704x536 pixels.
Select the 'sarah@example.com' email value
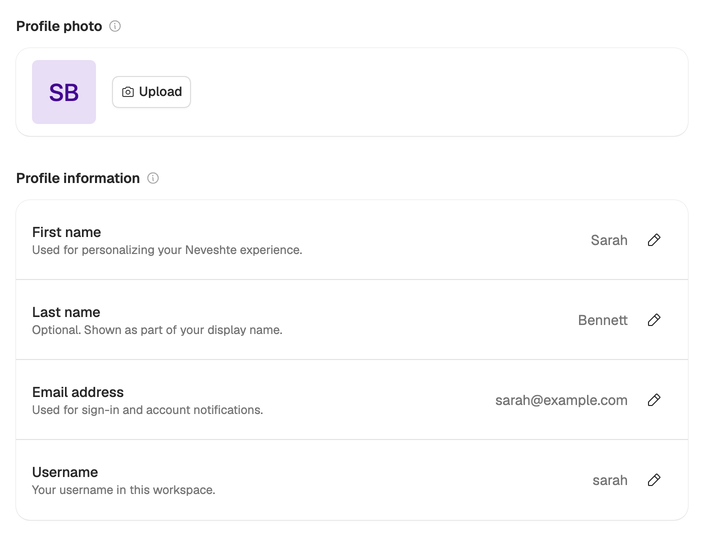pyautogui.click(x=561, y=400)
